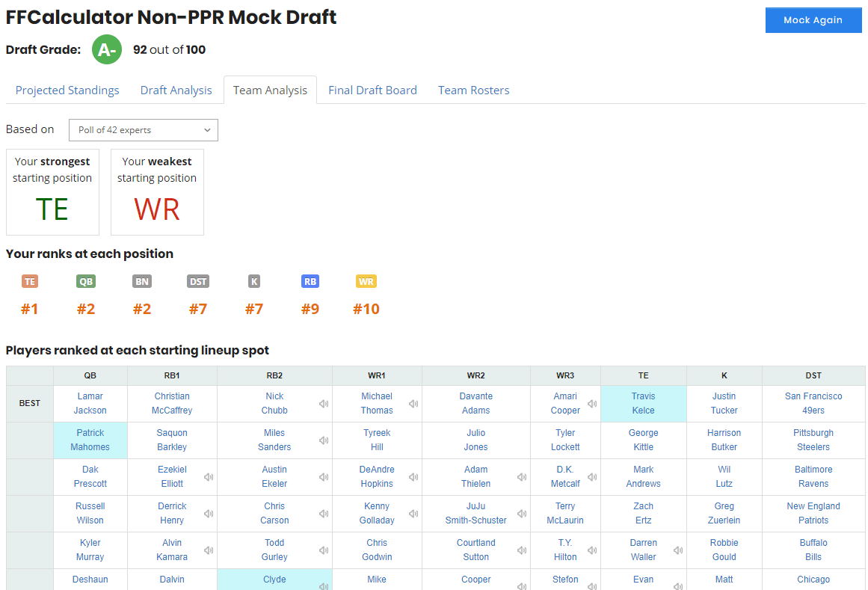Click the speaker icon next to Amari Cooper

[592, 404]
